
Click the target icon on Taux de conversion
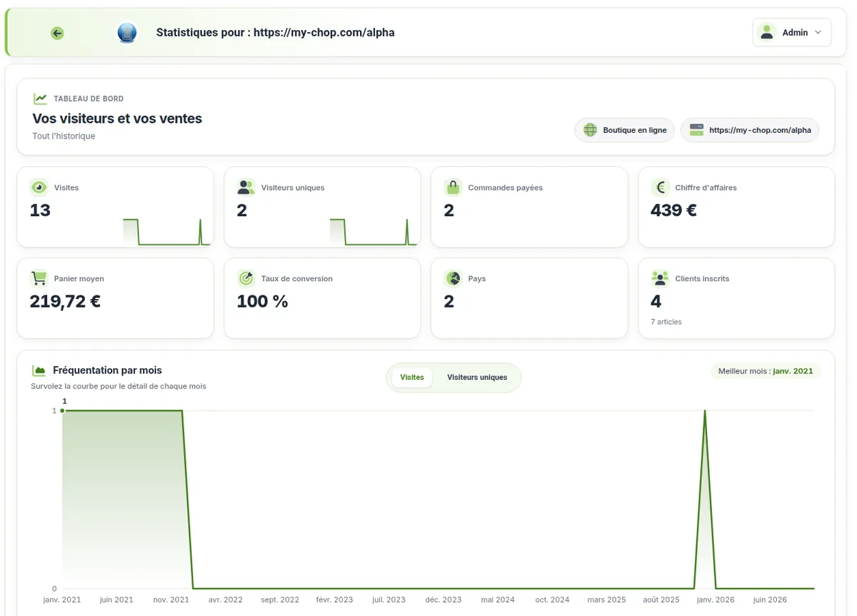(246, 278)
